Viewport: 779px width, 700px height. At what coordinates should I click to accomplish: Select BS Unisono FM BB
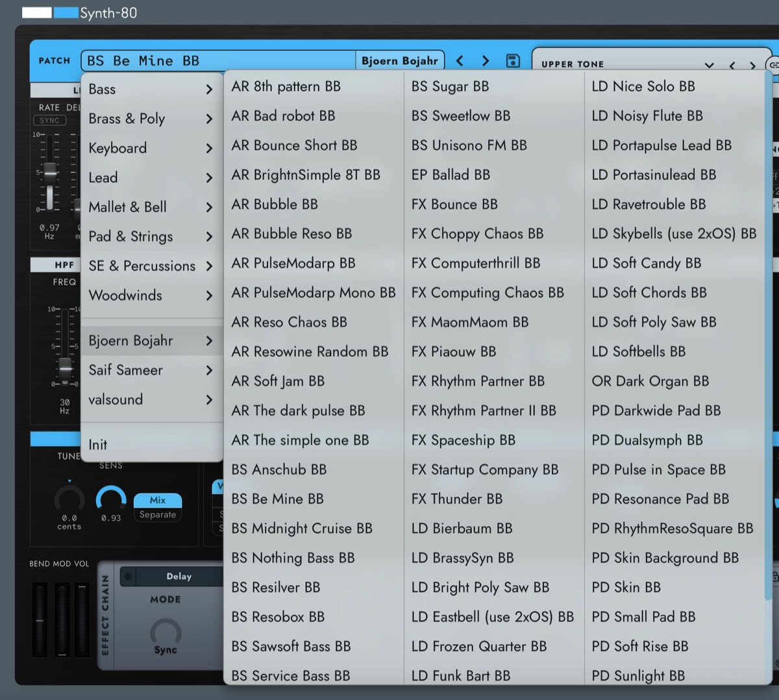pyautogui.click(x=493, y=145)
